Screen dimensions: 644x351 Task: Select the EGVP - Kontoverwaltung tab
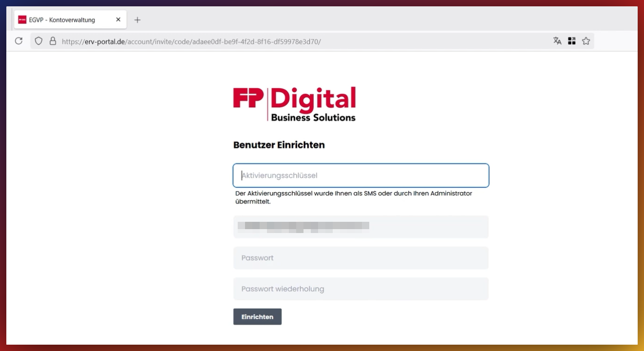coord(70,20)
